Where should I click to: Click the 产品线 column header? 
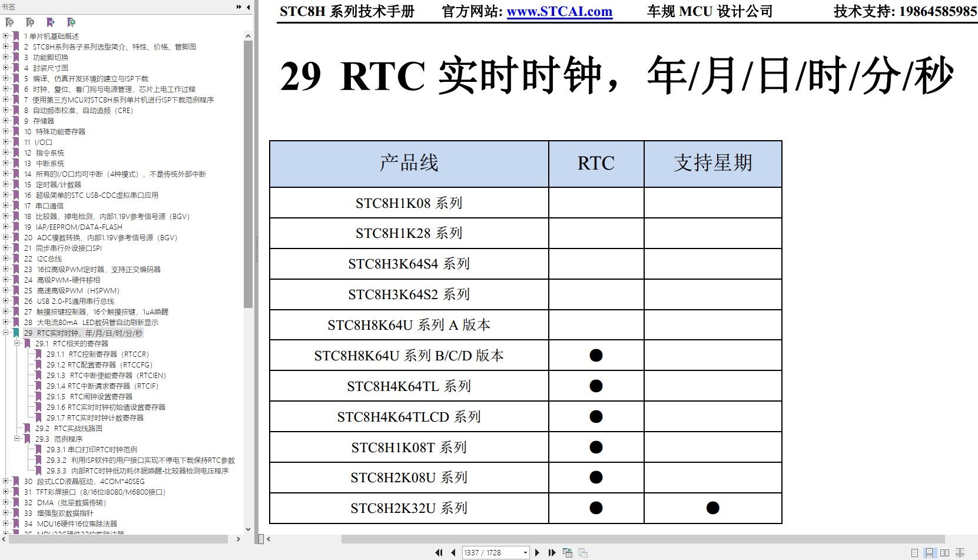click(409, 164)
